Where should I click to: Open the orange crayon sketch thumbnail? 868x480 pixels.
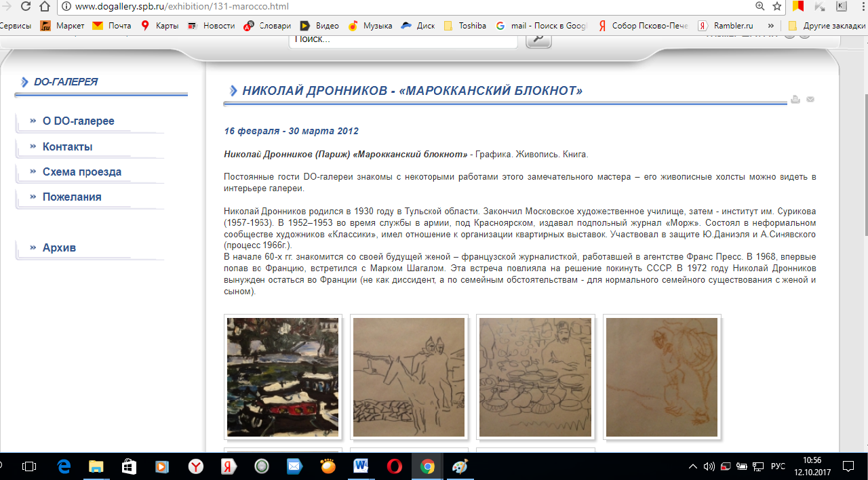pos(662,377)
